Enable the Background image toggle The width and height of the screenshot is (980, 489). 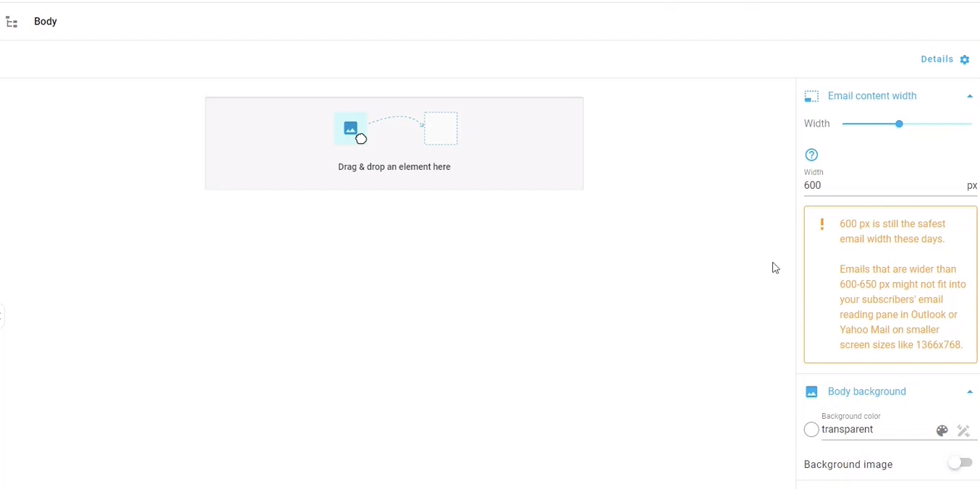[960, 462]
